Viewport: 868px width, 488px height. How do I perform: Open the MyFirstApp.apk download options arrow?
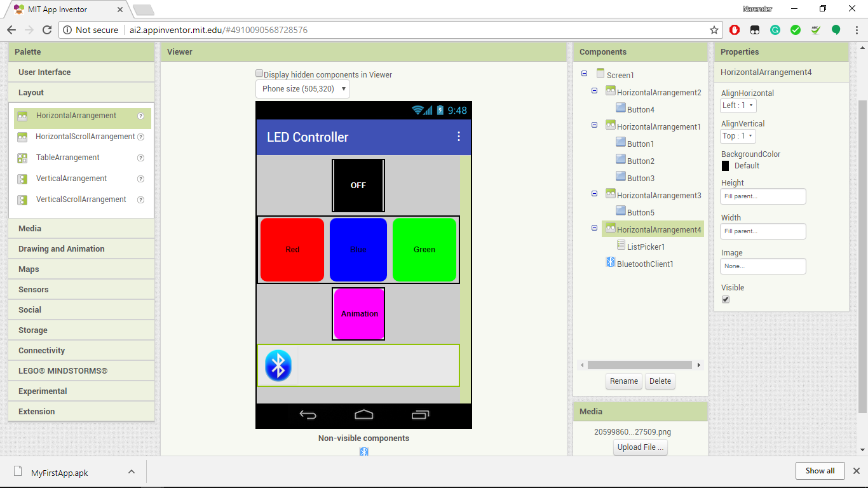pos(131,471)
